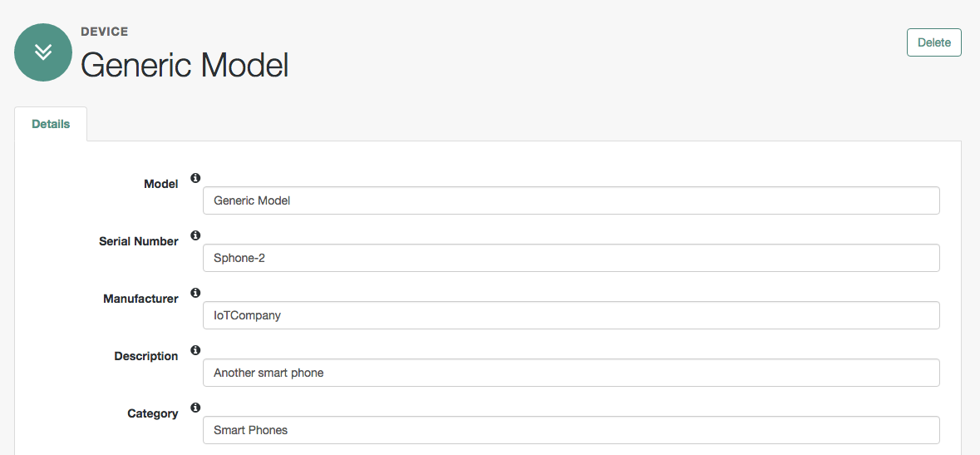
Task: Open the Serial Number info icon
Action: [x=195, y=235]
